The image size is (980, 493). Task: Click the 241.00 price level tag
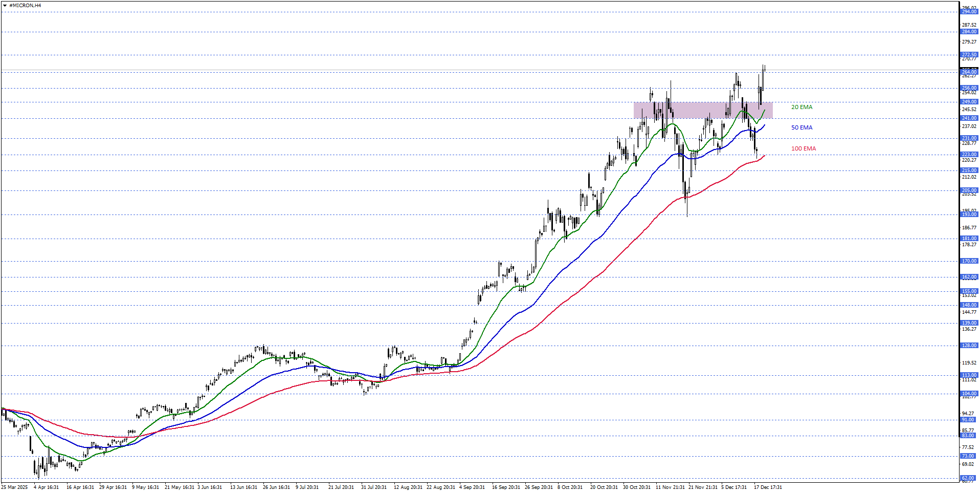click(968, 118)
